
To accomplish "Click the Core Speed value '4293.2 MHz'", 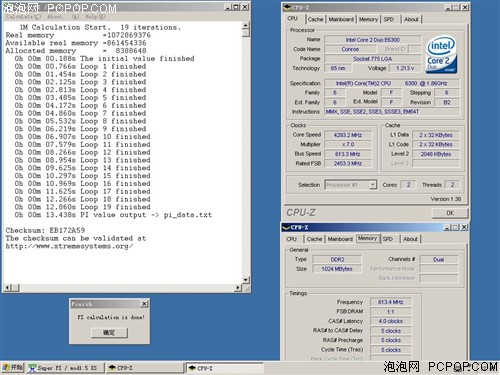I will tap(348, 135).
